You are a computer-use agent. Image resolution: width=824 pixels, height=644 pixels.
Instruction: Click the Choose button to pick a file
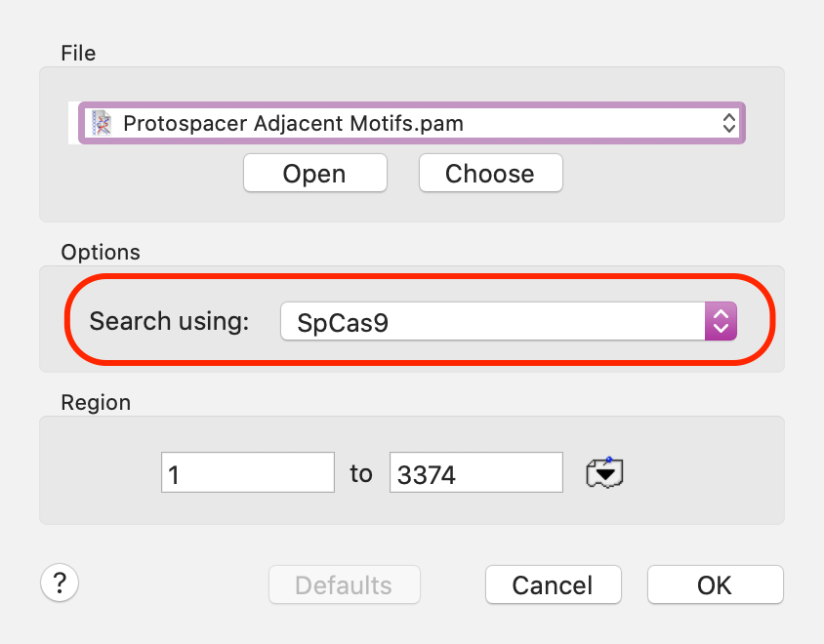[491, 173]
